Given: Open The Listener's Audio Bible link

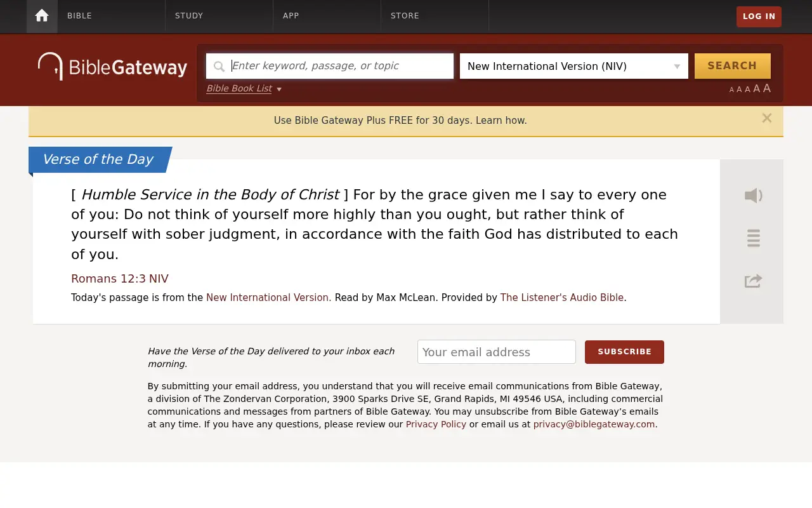Looking at the screenshot, I should tap(562, 297).
